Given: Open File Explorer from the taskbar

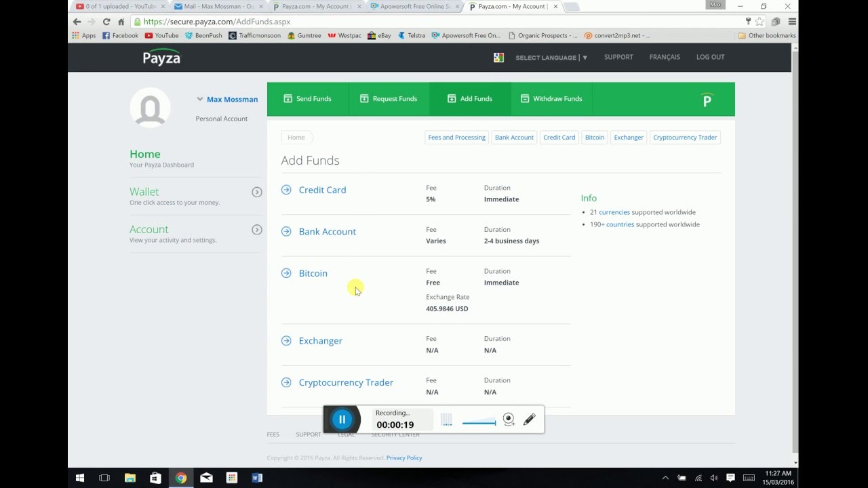Looking at the screenshot, I should click(x=130, y=478).
